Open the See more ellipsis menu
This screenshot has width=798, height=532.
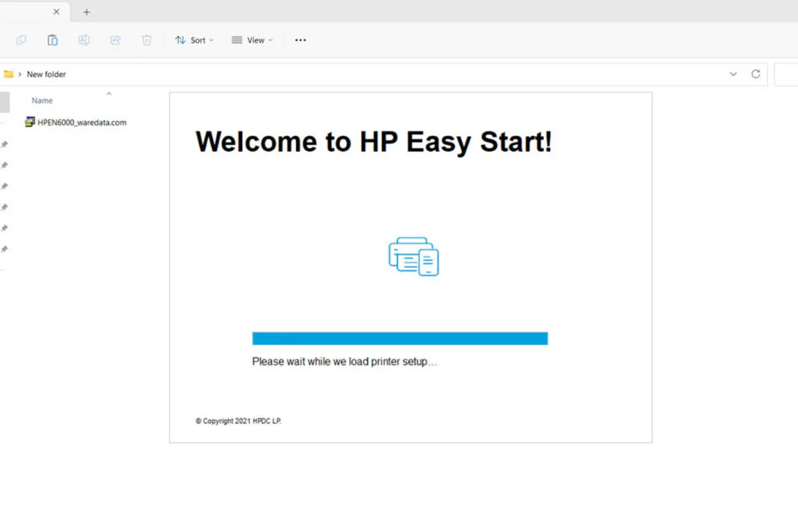click(x=300, y=40)
